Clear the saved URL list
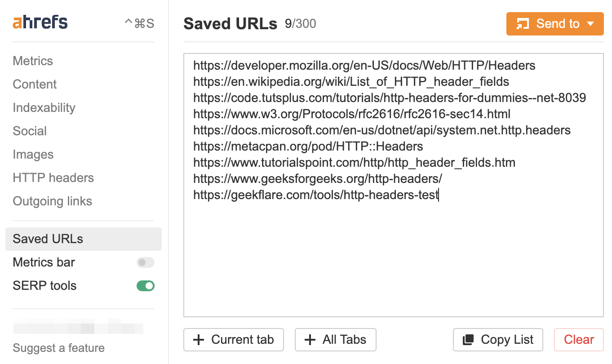The height and width of the screenshot is (364, 612). 578,340
